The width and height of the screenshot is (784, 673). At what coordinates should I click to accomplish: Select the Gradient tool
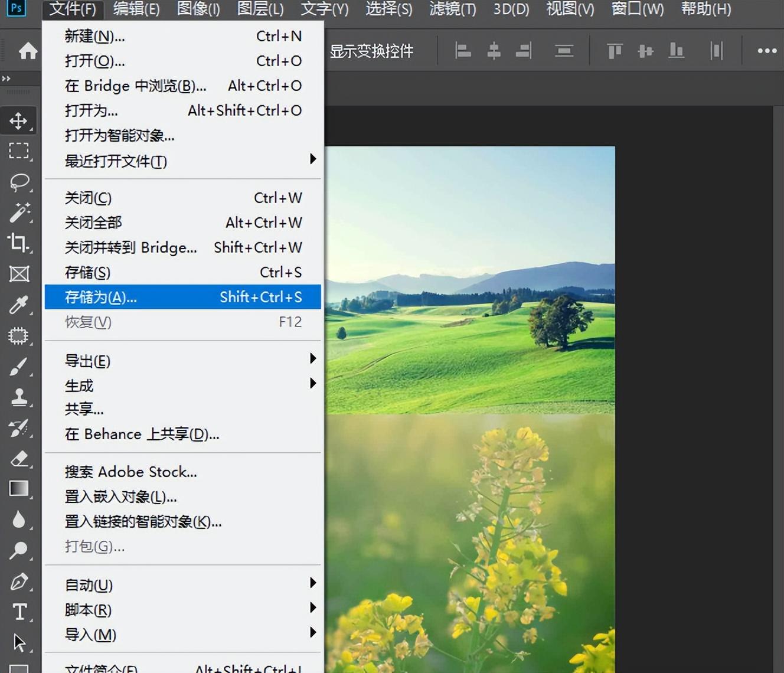click(x=18, y=489)
